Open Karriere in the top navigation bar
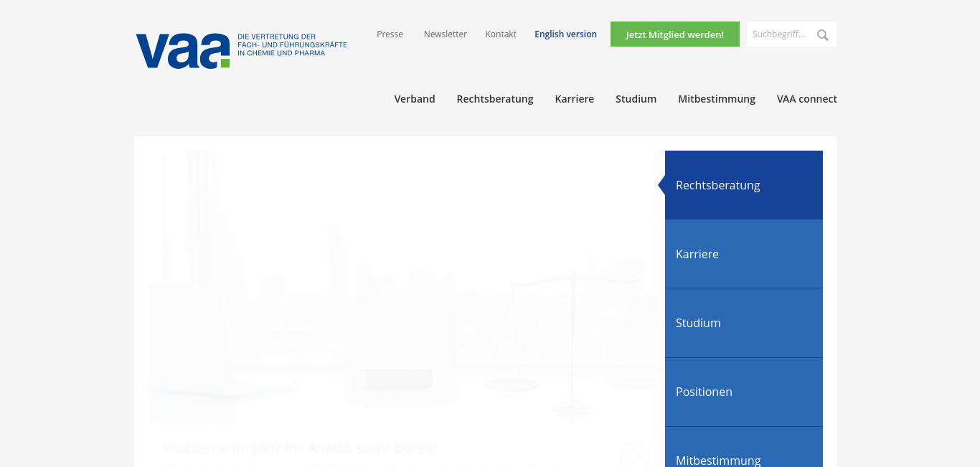The height and width of the screenshot is (467, 980). [575, 99]
